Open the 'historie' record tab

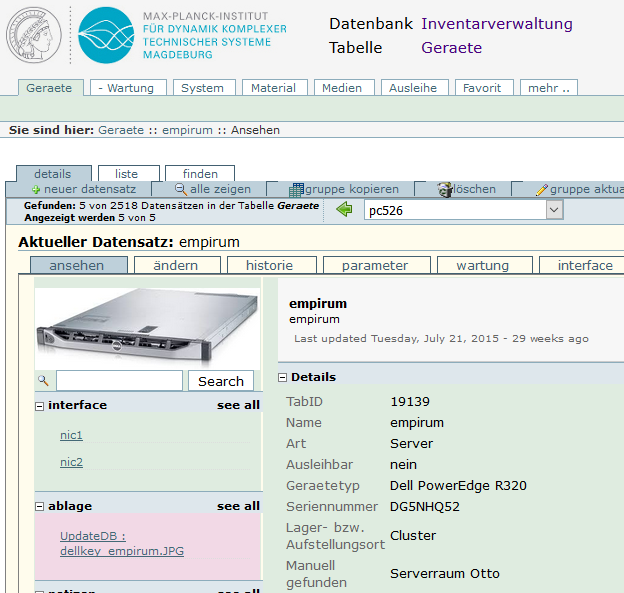tap(269, 265)
